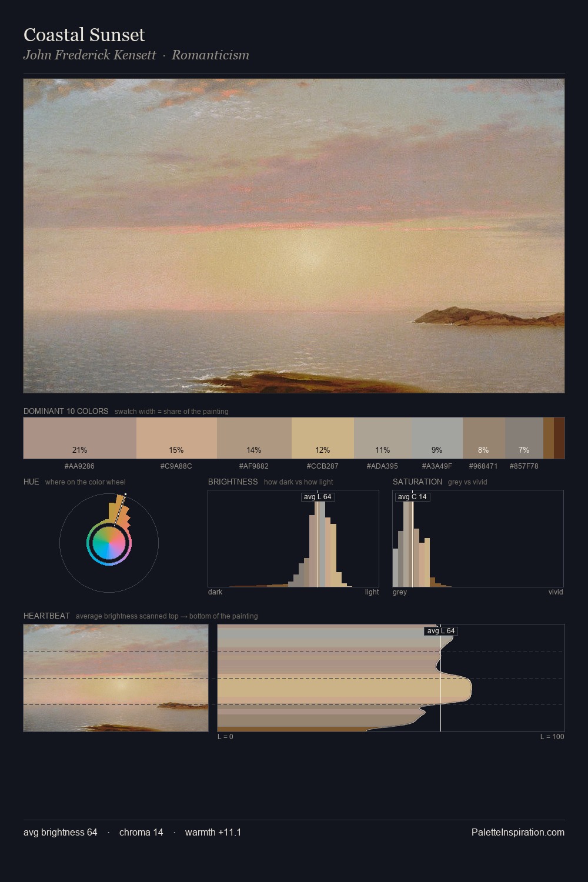Click the 'grey' axis label under Saturation

coord(400,592)
